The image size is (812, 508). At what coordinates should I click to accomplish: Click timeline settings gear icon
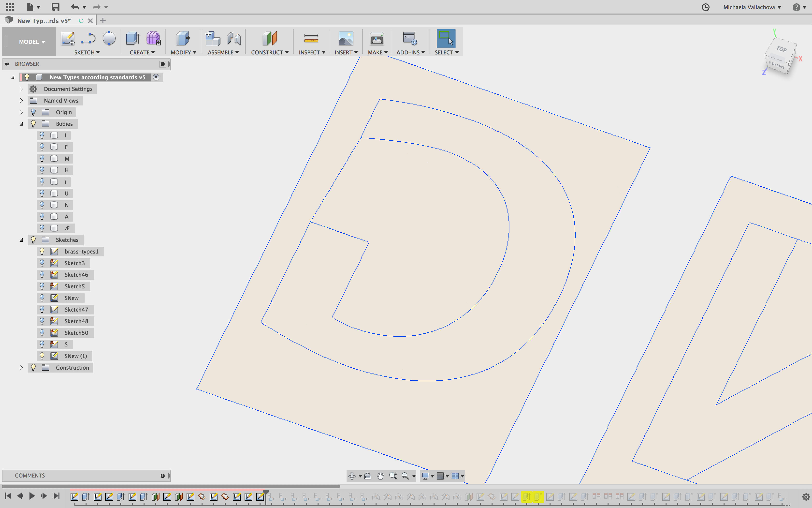(x=806, y=497)
